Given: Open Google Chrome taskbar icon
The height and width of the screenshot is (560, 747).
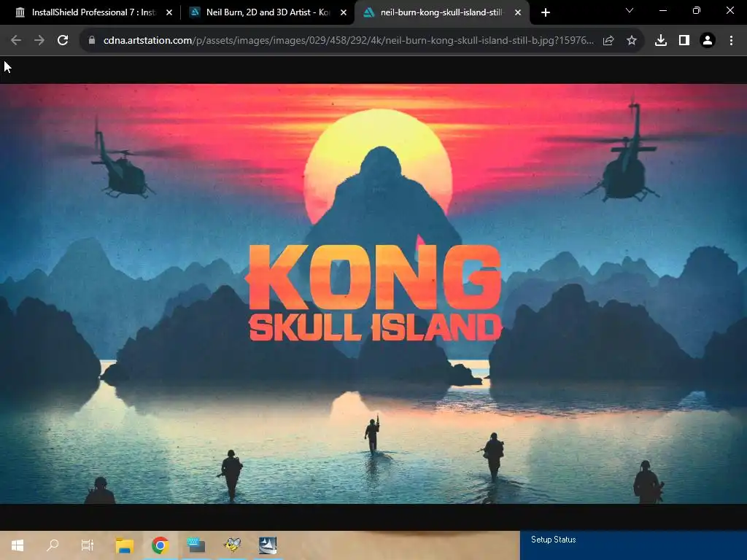Looking at the screenshot, I should pyautogui.click(x=160, y=545).
